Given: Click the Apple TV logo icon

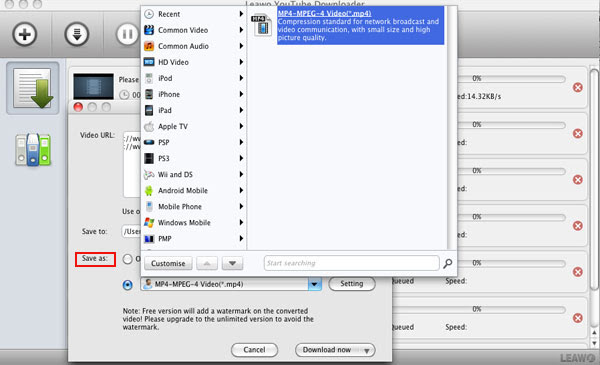Looking at the screenshot, I should 149,126.
